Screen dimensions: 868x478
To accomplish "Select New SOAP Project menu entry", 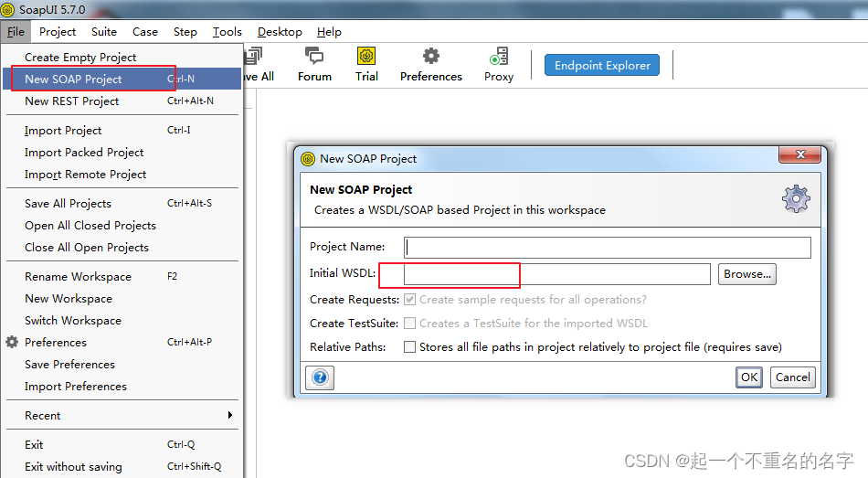I will [x=122, y=80].
